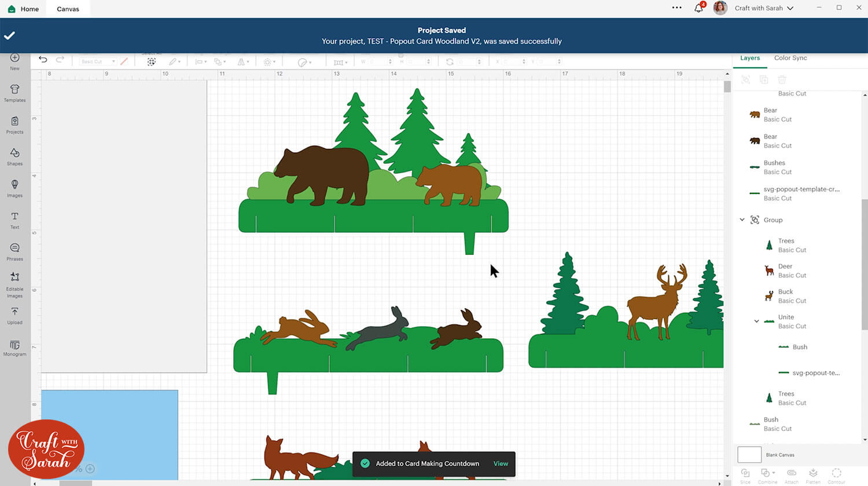
Task: Open the Basic Cut operation dropdown
Action: click(x=98, y=61)
